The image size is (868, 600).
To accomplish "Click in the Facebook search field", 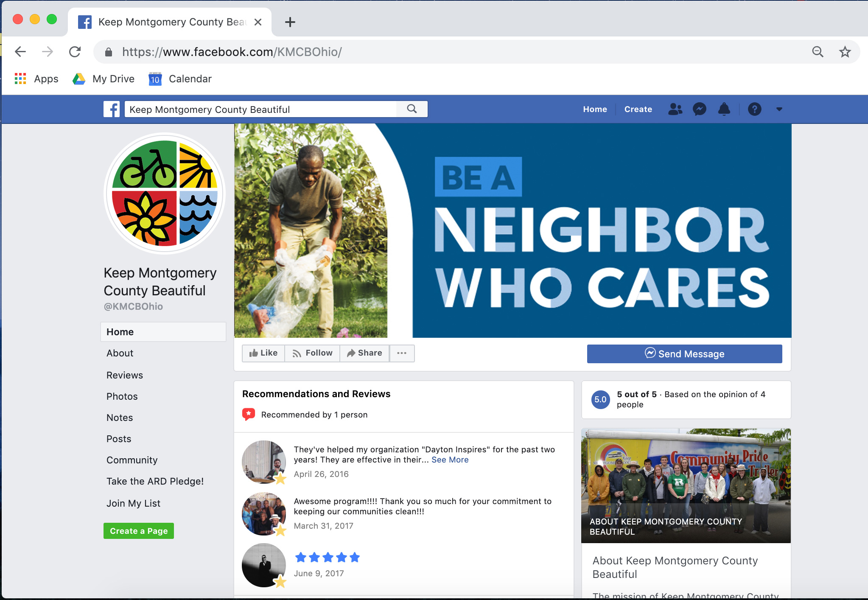I will tap(260, 109).
